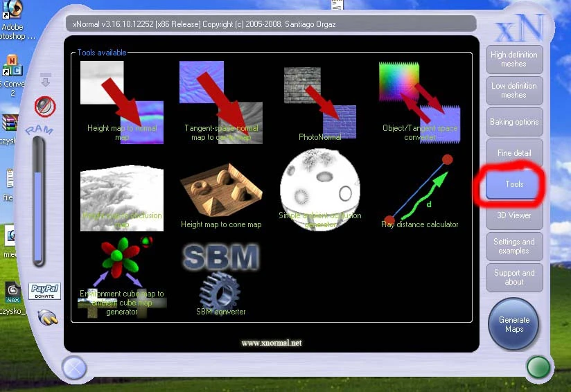The image size is (571, 392).
Task: Click the Generate Maps button
Action: 513,324
